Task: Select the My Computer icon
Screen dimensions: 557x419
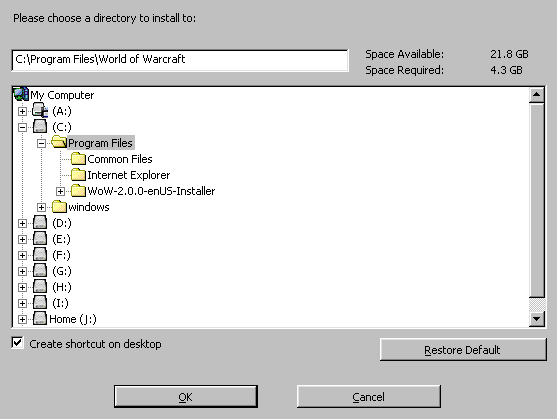Action: click(x=21, y=94)
